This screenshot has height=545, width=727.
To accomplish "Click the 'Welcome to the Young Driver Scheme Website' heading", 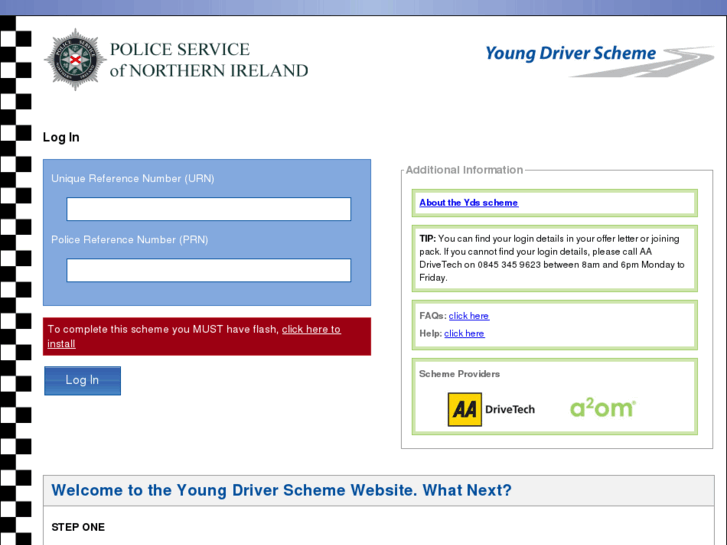I will click(281, 490).
